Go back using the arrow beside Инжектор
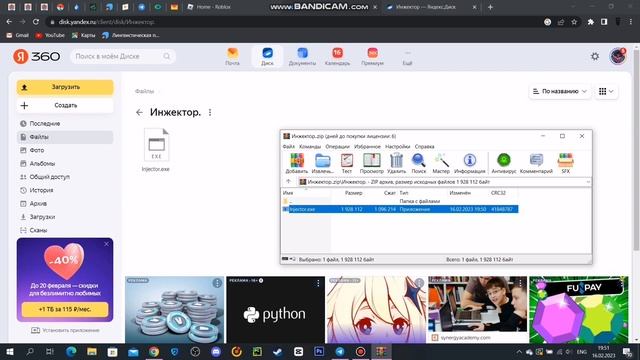 tap(139, 112)
